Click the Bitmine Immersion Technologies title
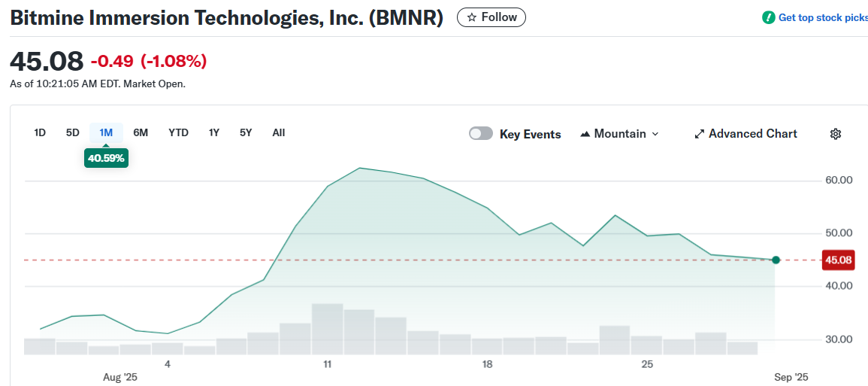Viewport: 868px width, 386px height. [227, 18]
